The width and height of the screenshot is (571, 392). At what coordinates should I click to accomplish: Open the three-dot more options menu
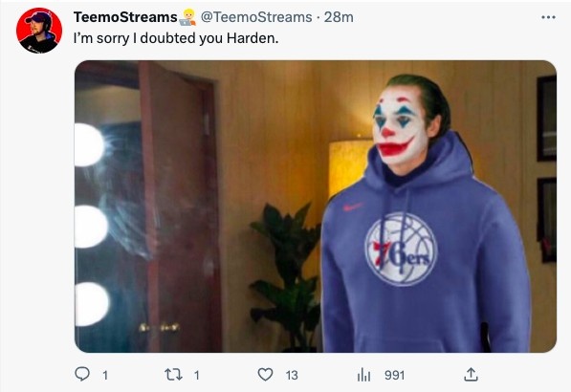tap(548, 17)
